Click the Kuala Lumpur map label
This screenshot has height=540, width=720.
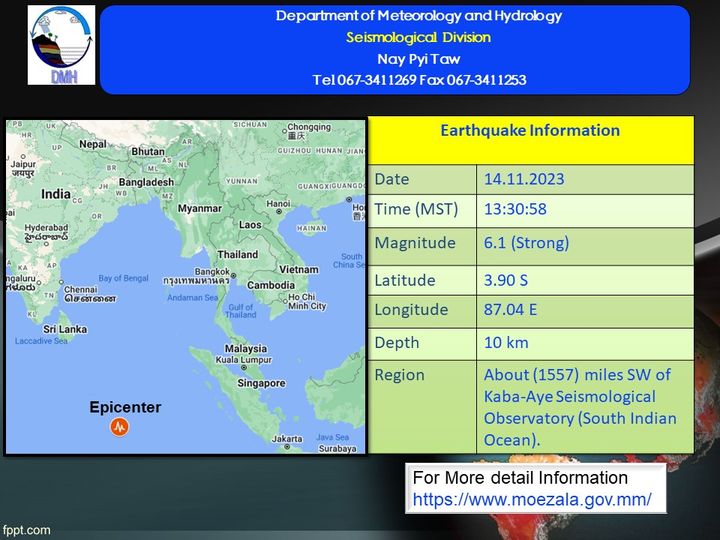tap(244, 359)
